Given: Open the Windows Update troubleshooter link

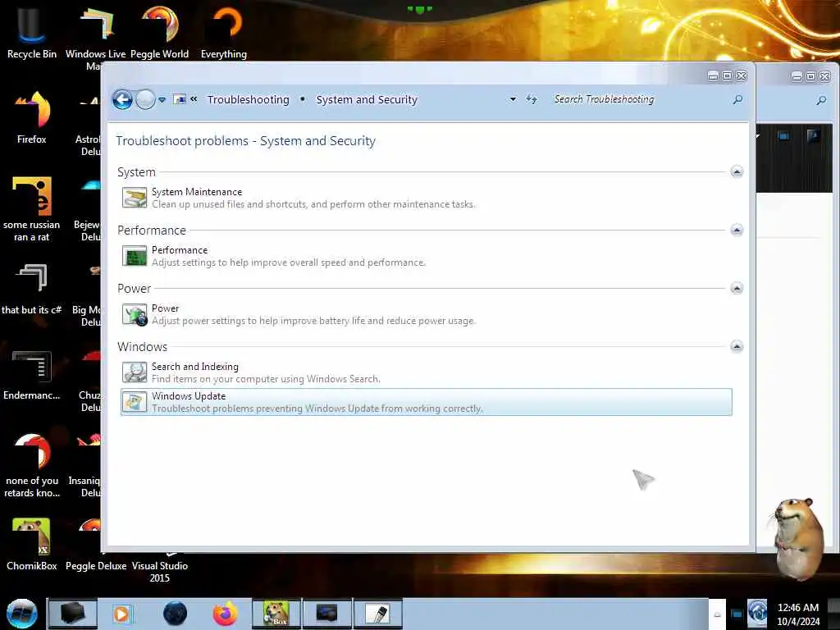Looking at the screenshot, I should pyautogui.click(x=189, y=396).
